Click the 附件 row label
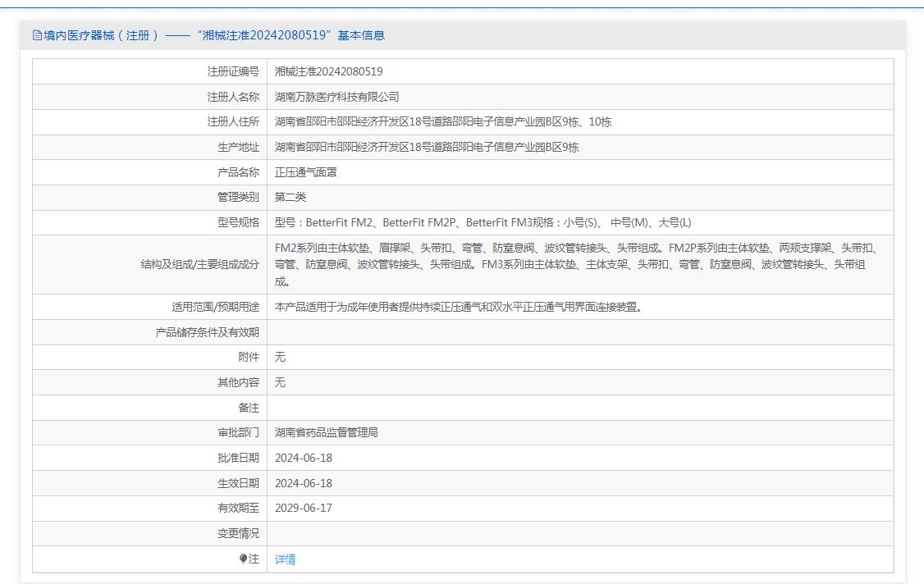 249,357
